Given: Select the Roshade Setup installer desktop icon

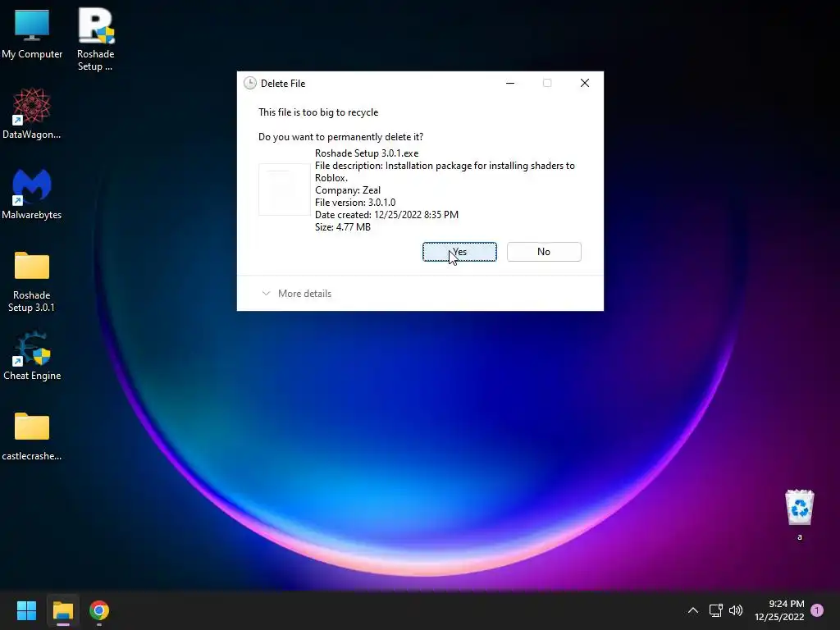Looking at the screenshot, I should [95, 39].
